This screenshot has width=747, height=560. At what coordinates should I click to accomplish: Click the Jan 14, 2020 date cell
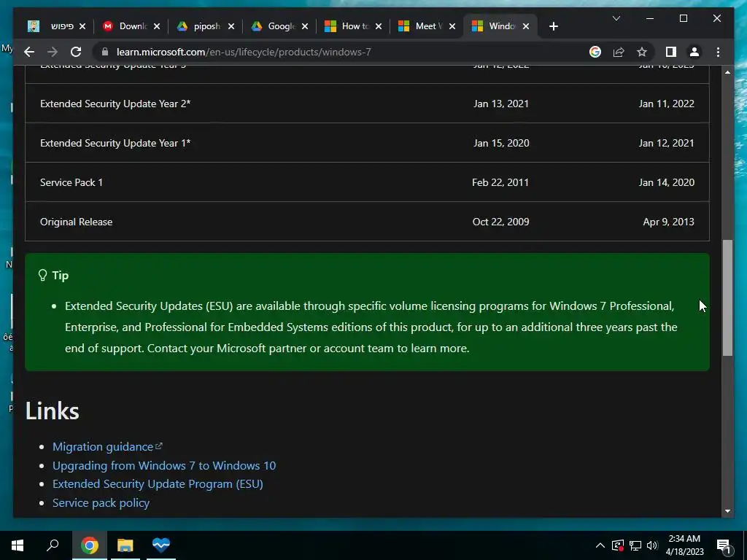point(667,182)
